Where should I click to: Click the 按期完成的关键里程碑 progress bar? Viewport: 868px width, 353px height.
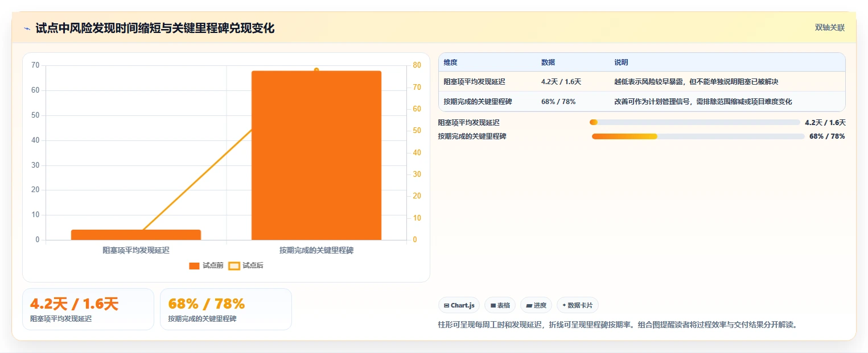698,136
